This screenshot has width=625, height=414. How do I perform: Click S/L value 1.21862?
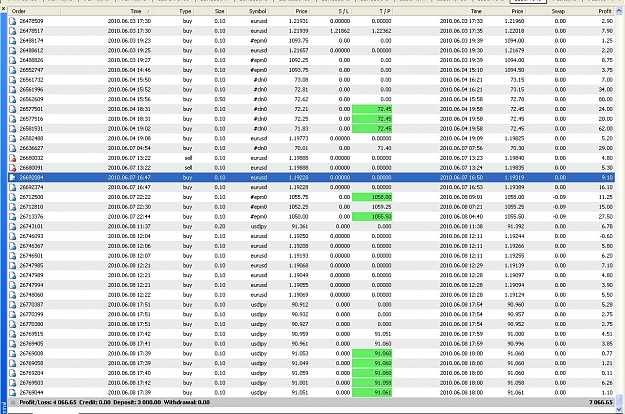click(340, 31)
